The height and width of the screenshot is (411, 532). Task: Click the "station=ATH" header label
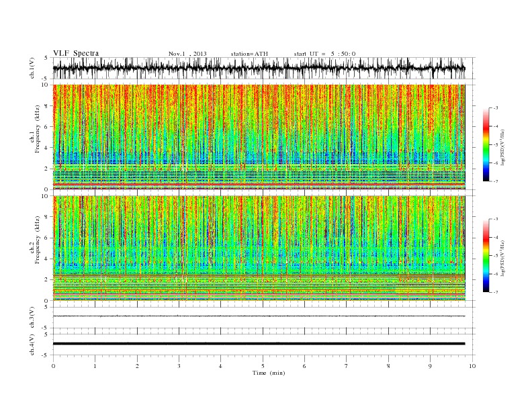(x=249, y=54)
